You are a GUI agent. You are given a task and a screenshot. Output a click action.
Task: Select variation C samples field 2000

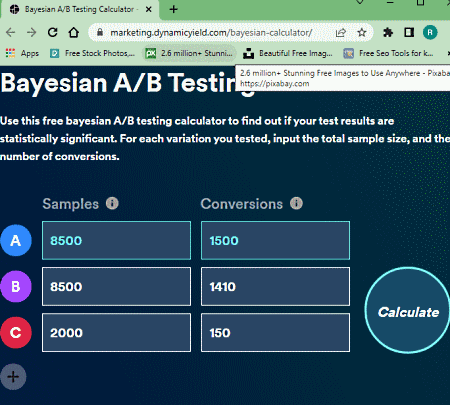pos(116,332)
